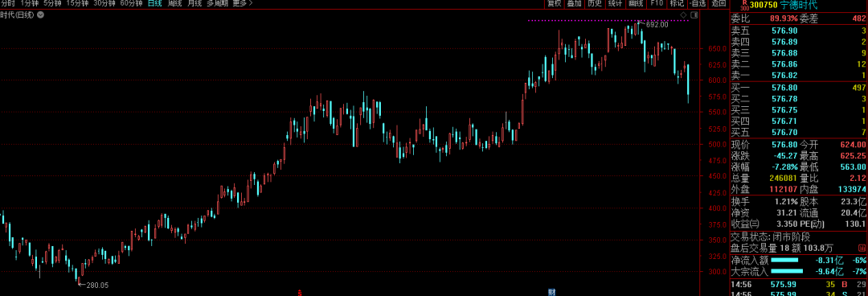868x296 pixels.
Task: Click the 量比 value 2.12
Action: (858, 178)
